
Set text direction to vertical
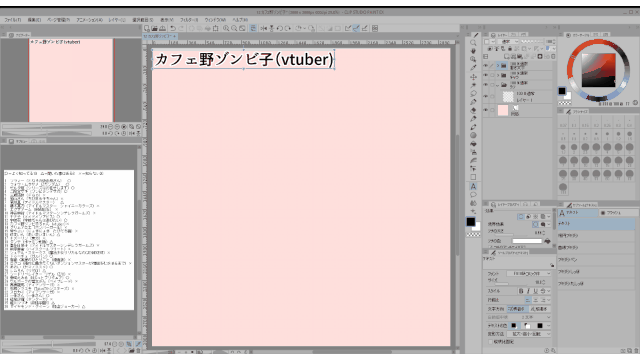point(539,309)
